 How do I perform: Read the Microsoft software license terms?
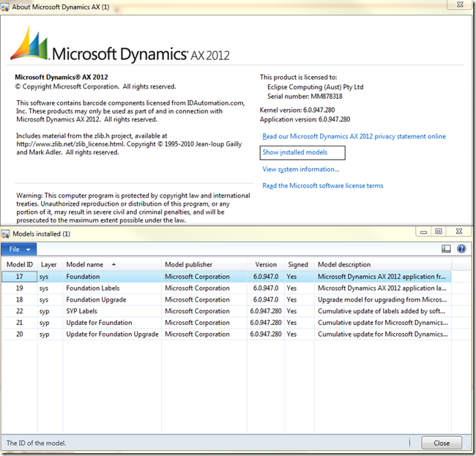point(322,186)
